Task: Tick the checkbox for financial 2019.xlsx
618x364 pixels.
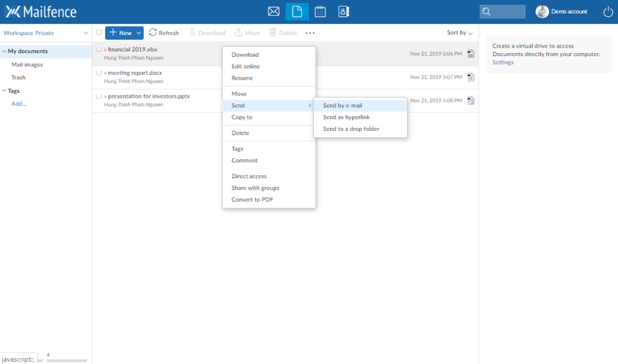Action: coord(98,49)
